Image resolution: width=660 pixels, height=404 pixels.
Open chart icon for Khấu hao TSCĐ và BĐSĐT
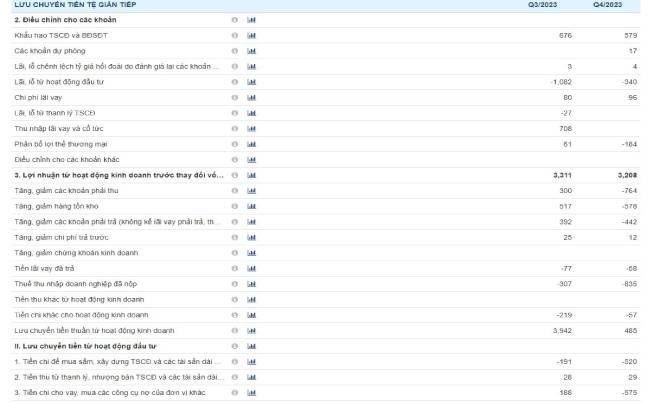click(x=251, y=35)
